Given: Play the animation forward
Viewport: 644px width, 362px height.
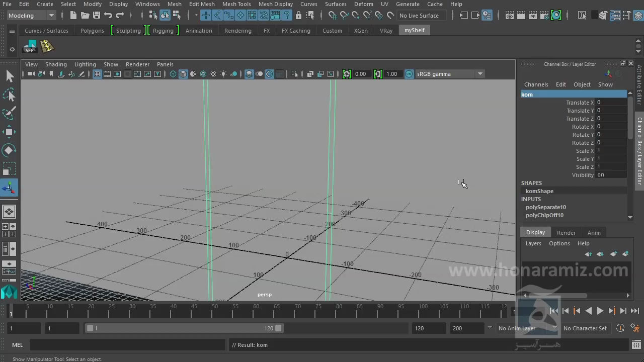Looking at the screenshot, I should point(600,311).
